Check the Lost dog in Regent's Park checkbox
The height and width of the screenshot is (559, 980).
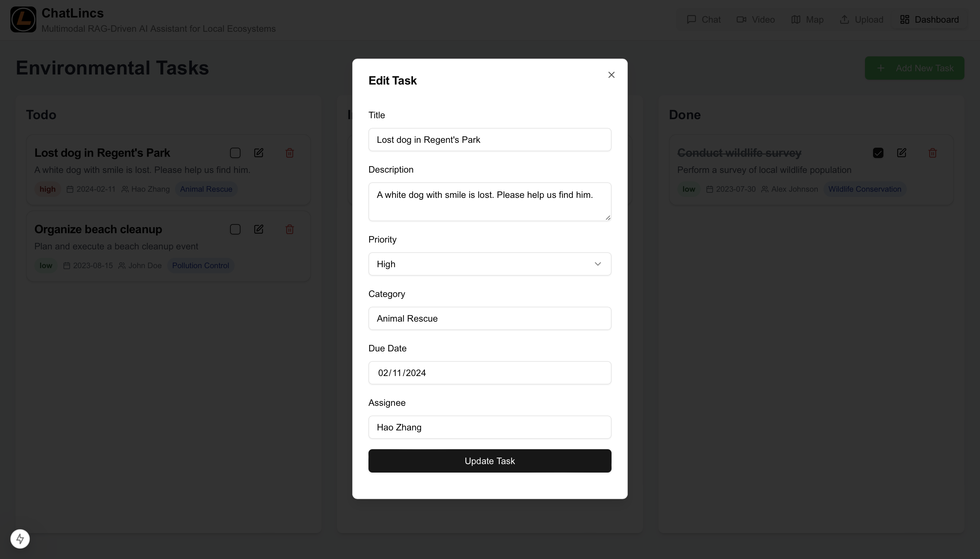[235, 153]
